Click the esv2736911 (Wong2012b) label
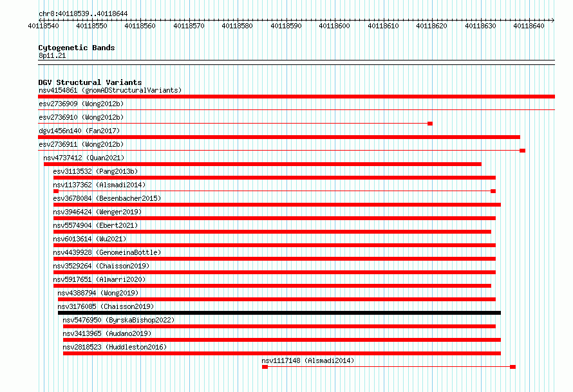Viewport: 573px width, 392px height. coord(81,144)
